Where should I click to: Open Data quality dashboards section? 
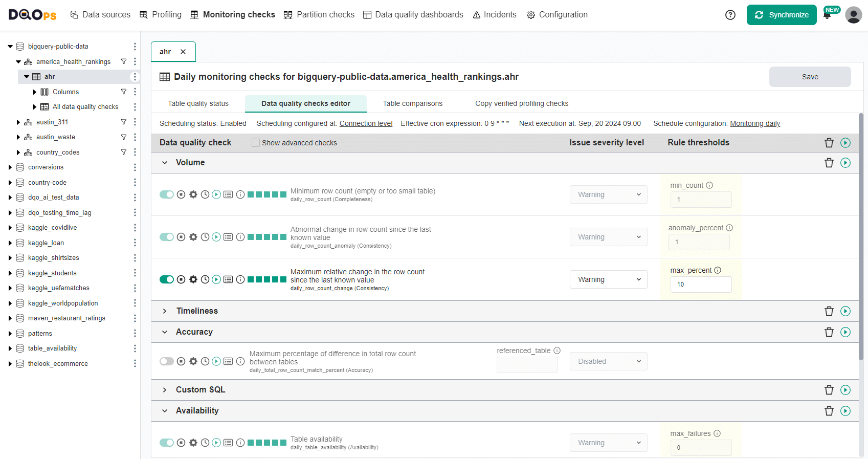point(413,15)
